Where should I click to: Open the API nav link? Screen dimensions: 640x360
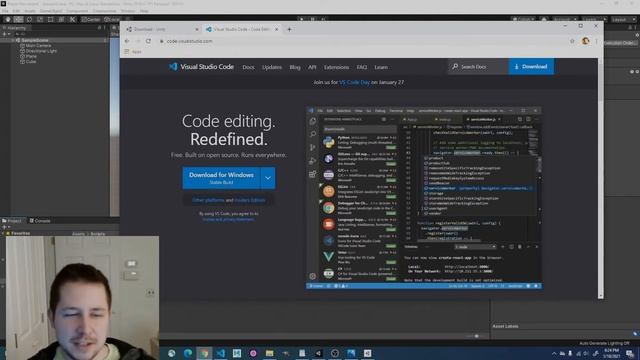tap(312, 67)
